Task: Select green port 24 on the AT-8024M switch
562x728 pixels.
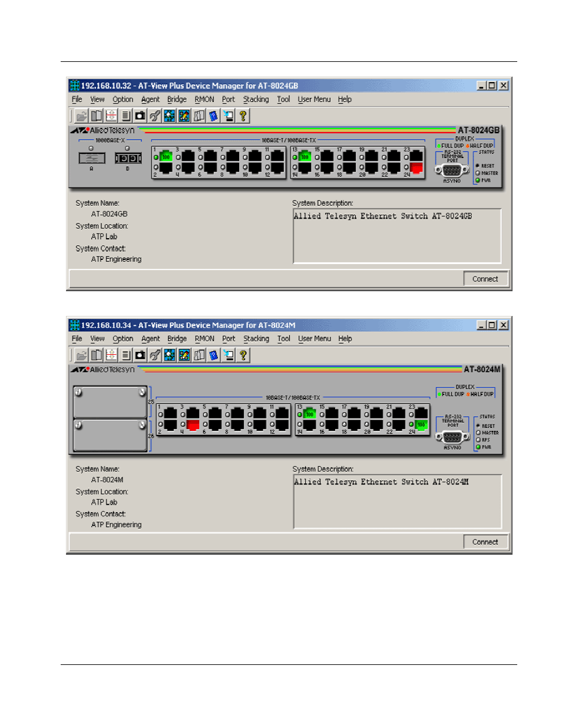Action: pyautogui.click(x=421, y=424)
